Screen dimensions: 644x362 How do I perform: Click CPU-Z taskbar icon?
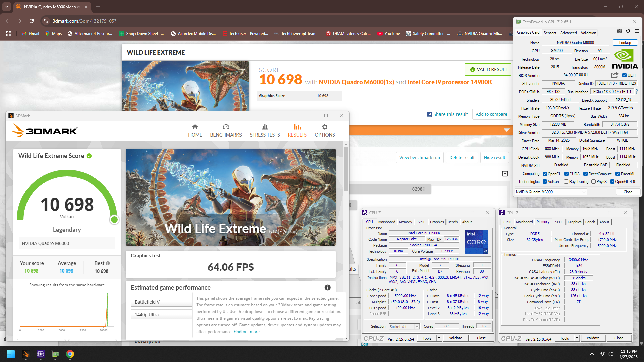(41, 354)
